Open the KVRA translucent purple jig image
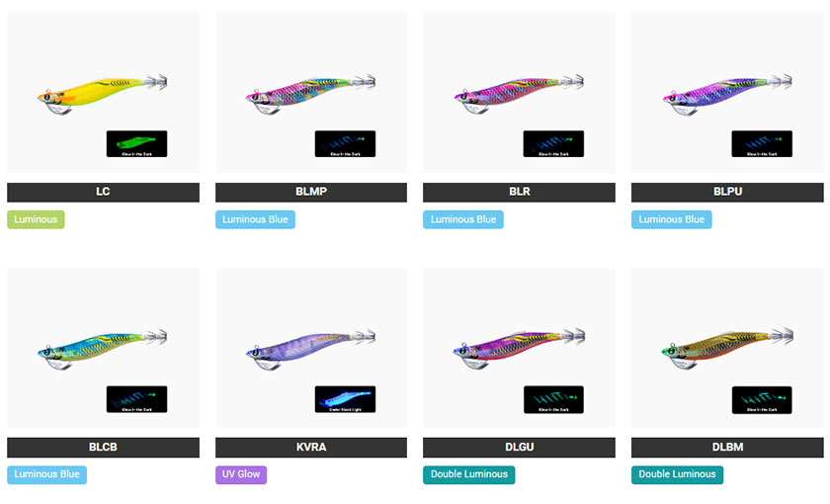The width and height of the screenshot is (830, 504). point(311,347)
